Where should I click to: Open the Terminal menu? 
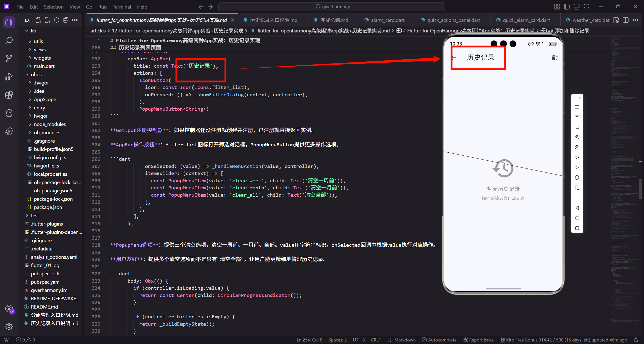[122, 7]
